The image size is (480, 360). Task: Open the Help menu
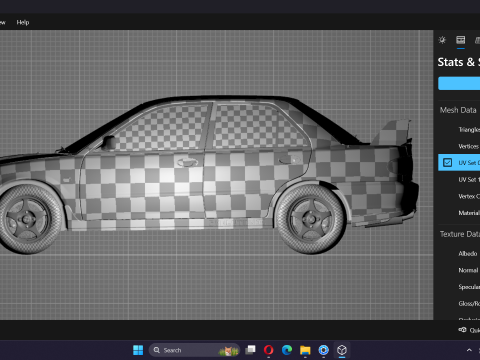pyautogui.click(x=23, y=22)
